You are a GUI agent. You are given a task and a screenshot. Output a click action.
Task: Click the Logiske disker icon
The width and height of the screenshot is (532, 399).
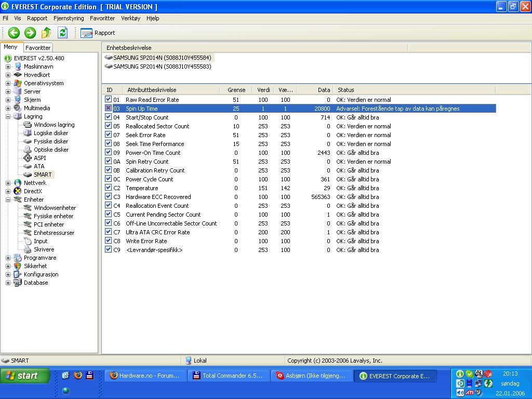(28, 133)
